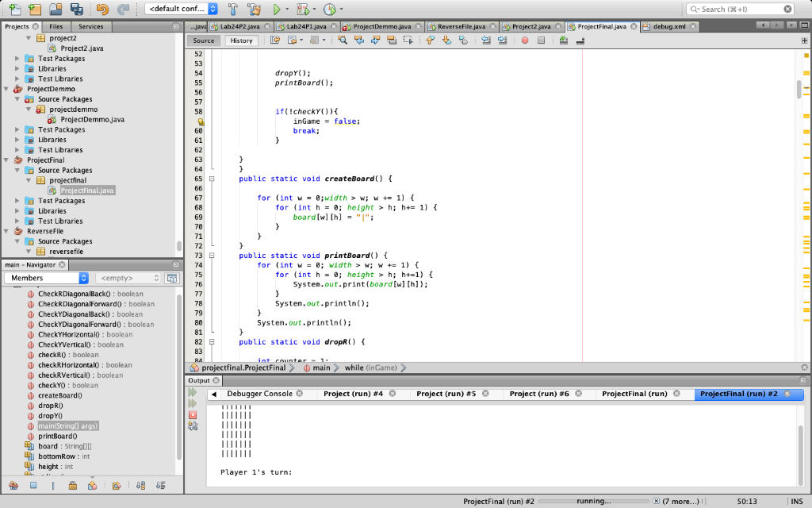
Task: Open the ReverseFile.java editor tab
Action: [461, 26]
